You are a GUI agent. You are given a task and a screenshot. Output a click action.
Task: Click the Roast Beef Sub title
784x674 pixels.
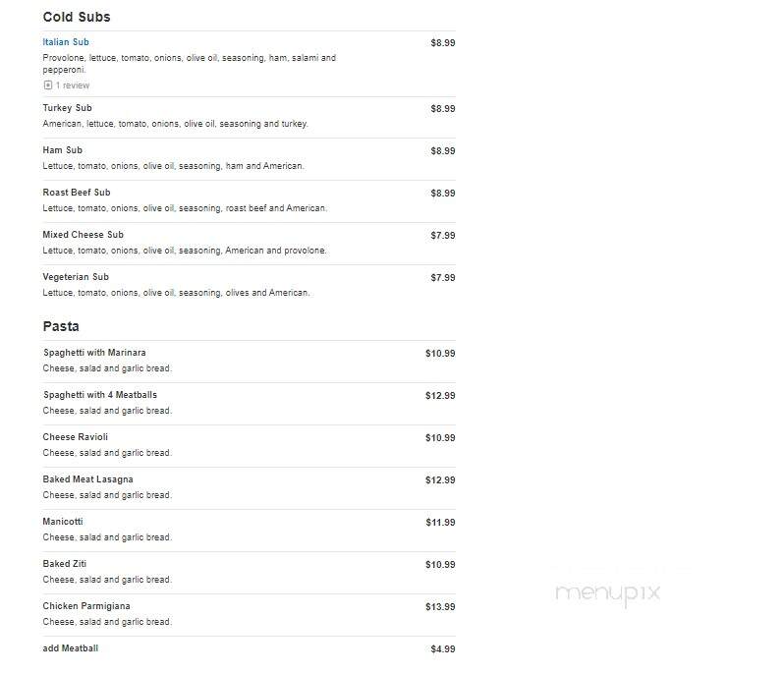point(77,193)
